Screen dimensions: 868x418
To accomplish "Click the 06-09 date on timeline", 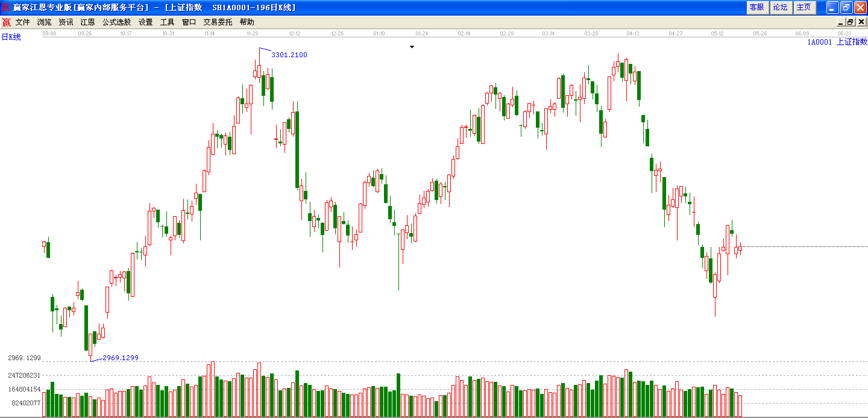I will (x=802, y=34).
